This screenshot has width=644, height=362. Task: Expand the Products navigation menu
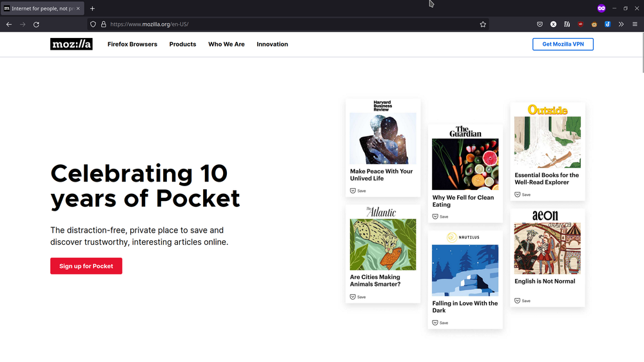[182, 44]
